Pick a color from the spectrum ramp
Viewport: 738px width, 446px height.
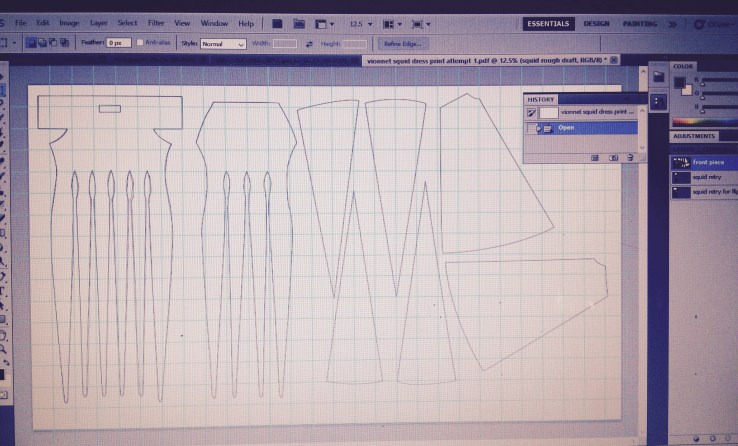[705, 122]
